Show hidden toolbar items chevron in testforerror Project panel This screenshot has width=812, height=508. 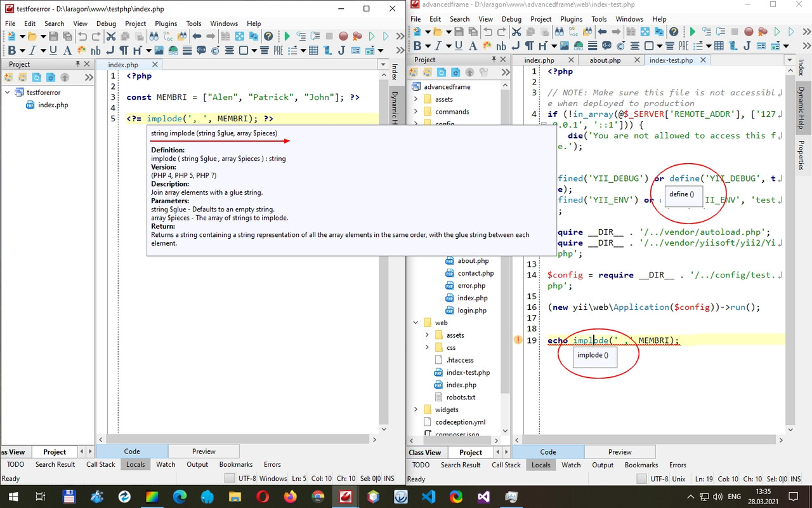[89, 77]
